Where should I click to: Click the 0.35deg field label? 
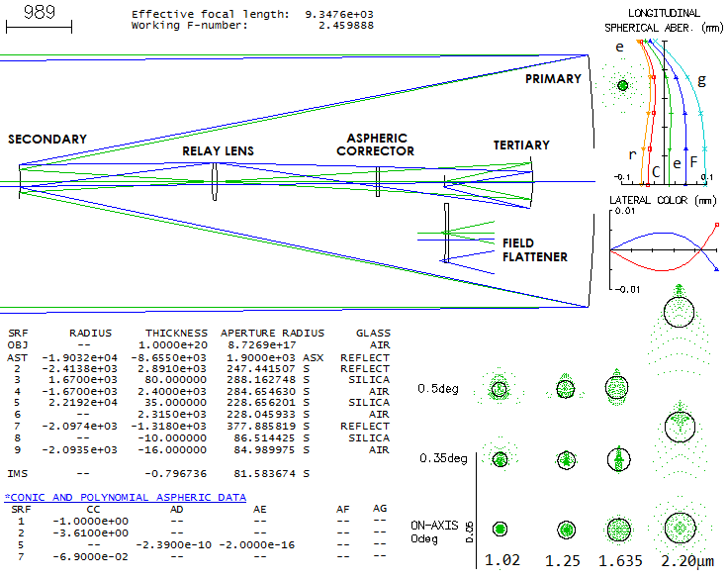tap(443, 458)
